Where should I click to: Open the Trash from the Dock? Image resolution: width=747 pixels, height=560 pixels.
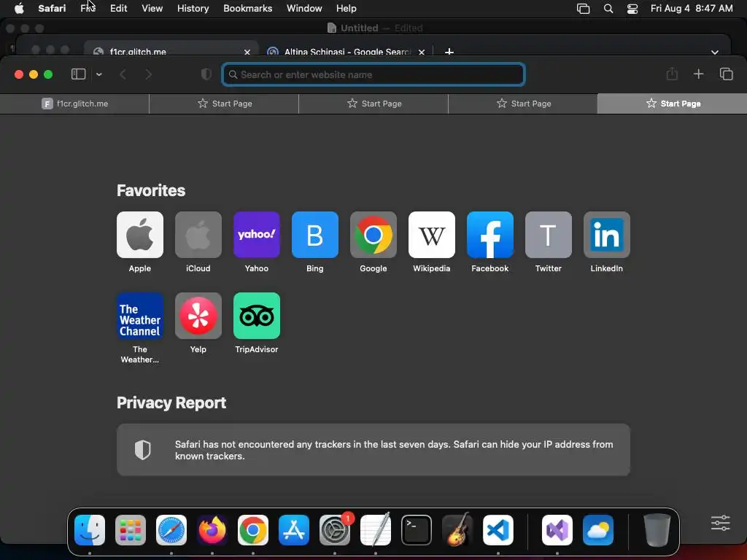[x=657, y=529]
